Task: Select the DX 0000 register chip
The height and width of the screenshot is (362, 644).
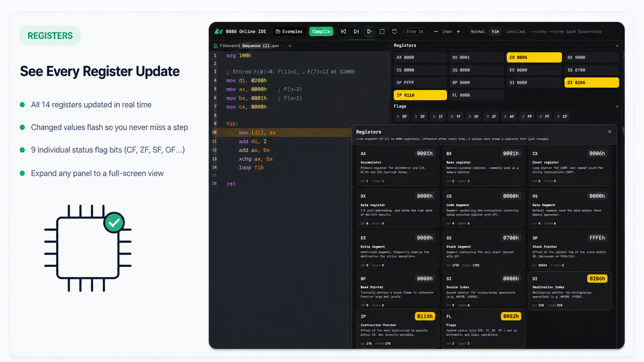Action: [592, 57]
